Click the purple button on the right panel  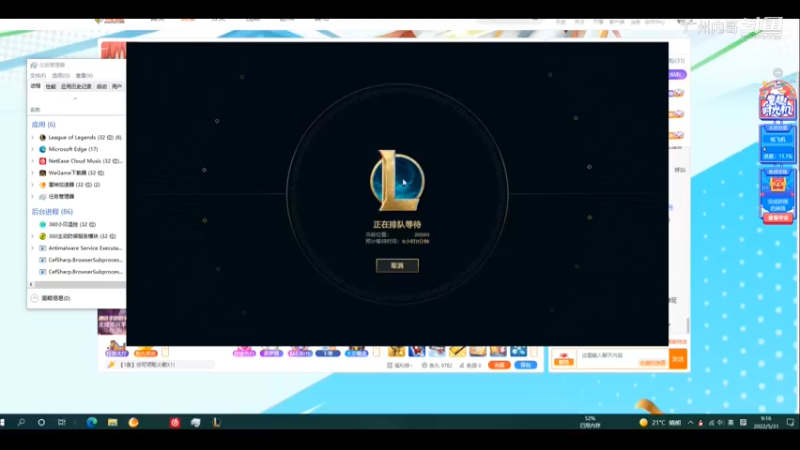[677, 74]
